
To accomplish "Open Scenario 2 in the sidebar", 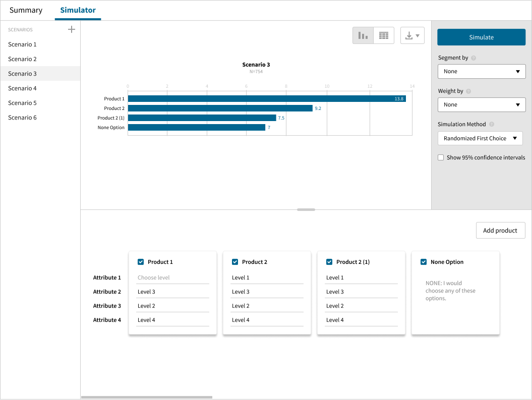I will (x=40, y=59).
